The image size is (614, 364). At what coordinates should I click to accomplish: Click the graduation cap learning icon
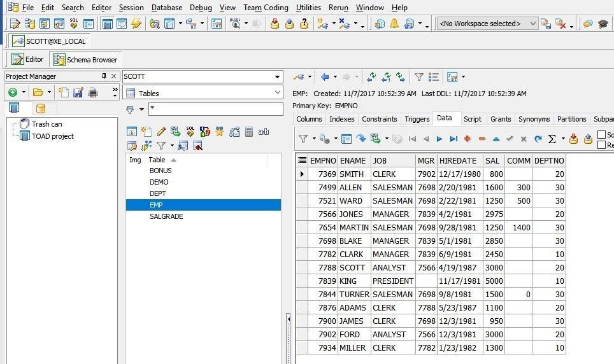(603, 24)
